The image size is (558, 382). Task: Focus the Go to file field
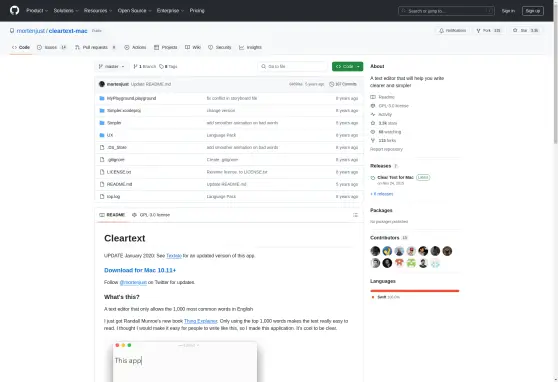[x=293, y=67]
